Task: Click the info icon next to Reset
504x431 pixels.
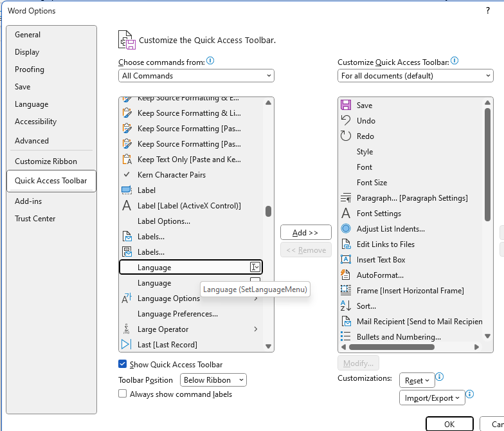Action: click(x=440, y=377)
